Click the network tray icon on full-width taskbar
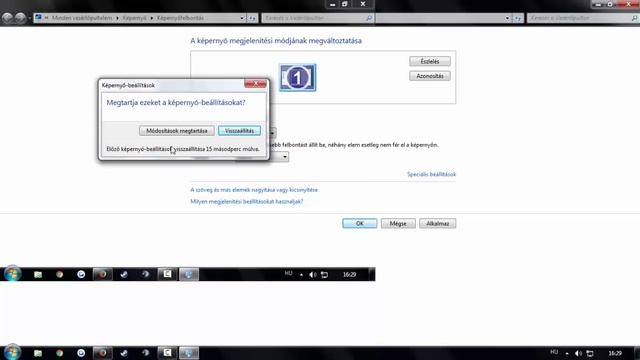The image size is (640, 360). [x=590, y=353]
